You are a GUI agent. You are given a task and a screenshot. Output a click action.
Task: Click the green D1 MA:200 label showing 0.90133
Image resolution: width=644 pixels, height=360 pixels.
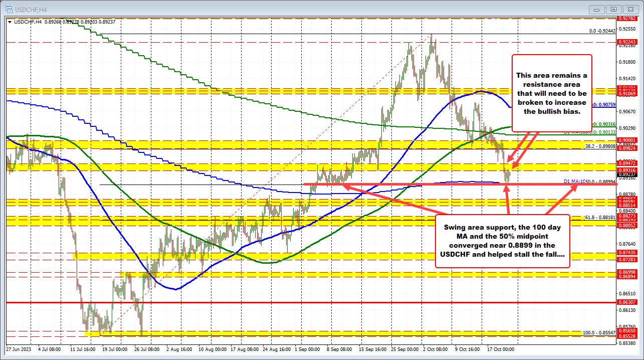(x=589, y=131)
